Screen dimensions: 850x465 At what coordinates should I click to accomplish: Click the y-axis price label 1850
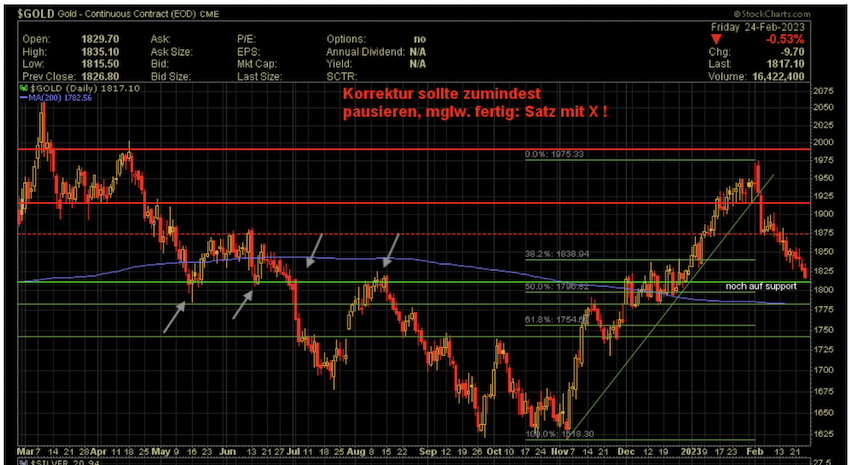coord(823,252)
